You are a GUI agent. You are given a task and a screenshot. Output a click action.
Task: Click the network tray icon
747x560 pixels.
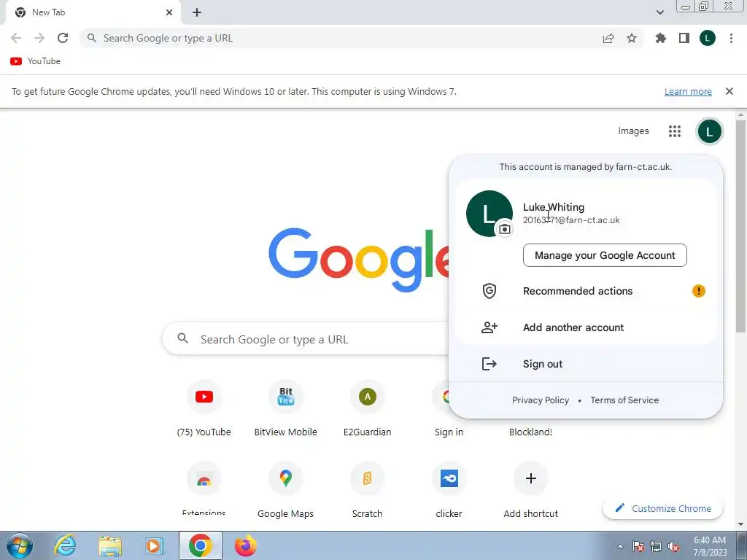point(656,547)
